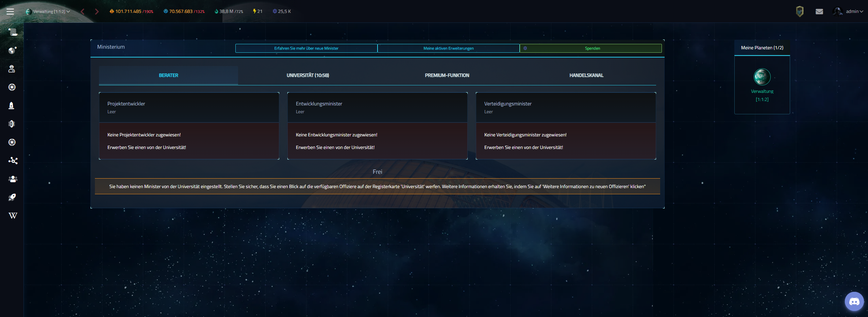Viewport: 868px width, 317px height.
Task: Open the Handelskanal tab
Action: (586, 75)
